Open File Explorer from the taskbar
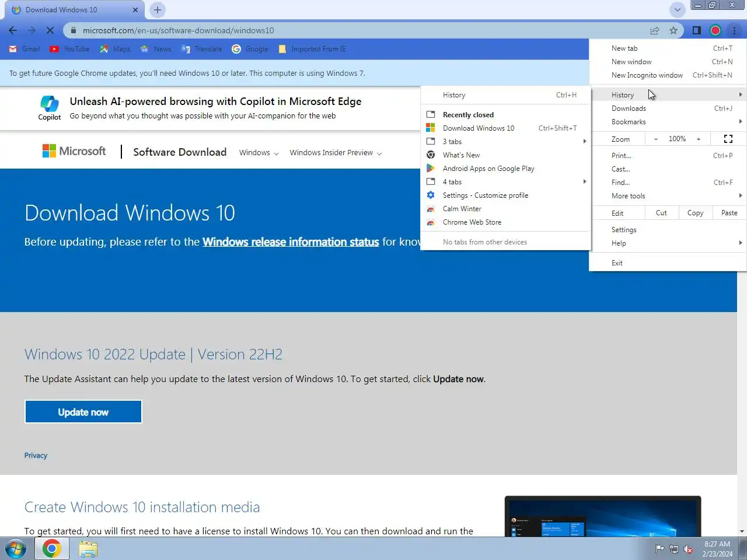Screen dimensions: 747x560 pos(88,549)
